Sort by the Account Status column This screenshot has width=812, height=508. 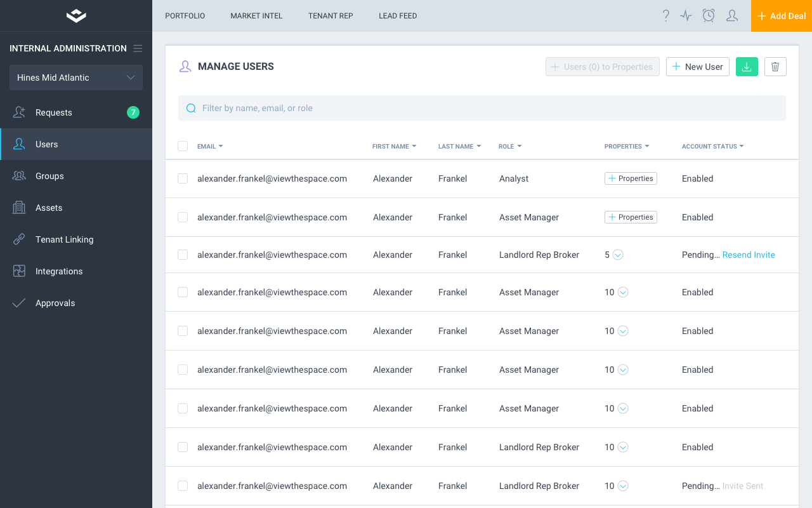[x=712, y=146]
